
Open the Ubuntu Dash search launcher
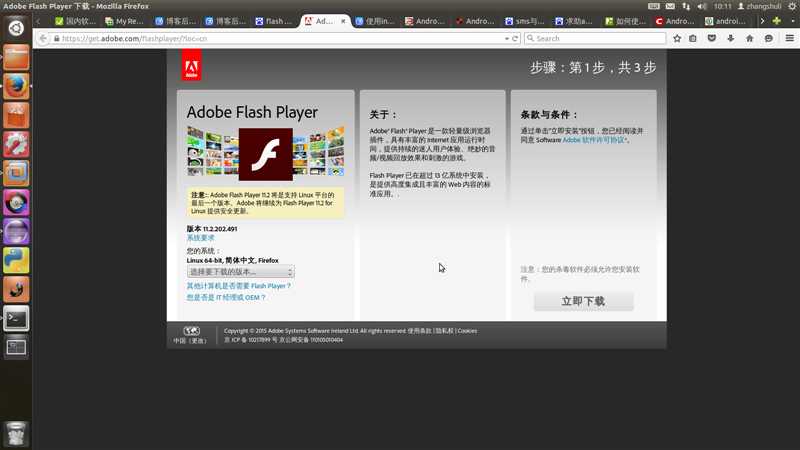(16, 28)
